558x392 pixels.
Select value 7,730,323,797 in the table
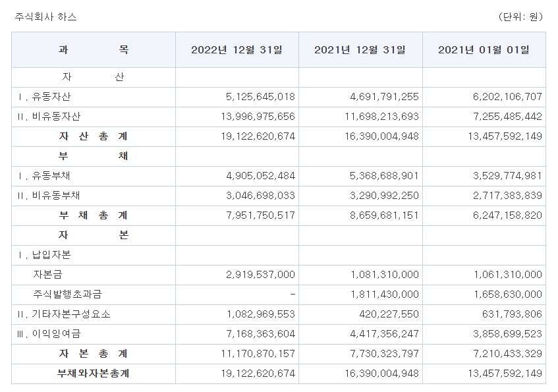click(x=384, y=354)
